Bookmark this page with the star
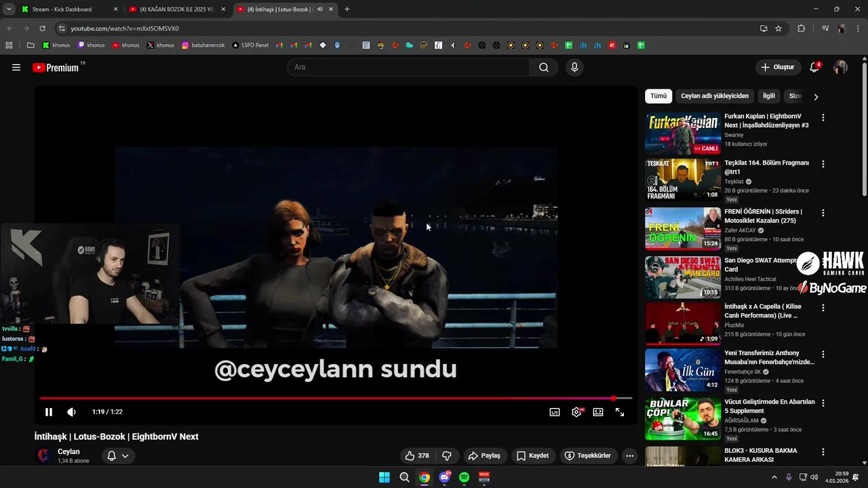The height and width of the screenshot is (488, 868). point(778,28)
